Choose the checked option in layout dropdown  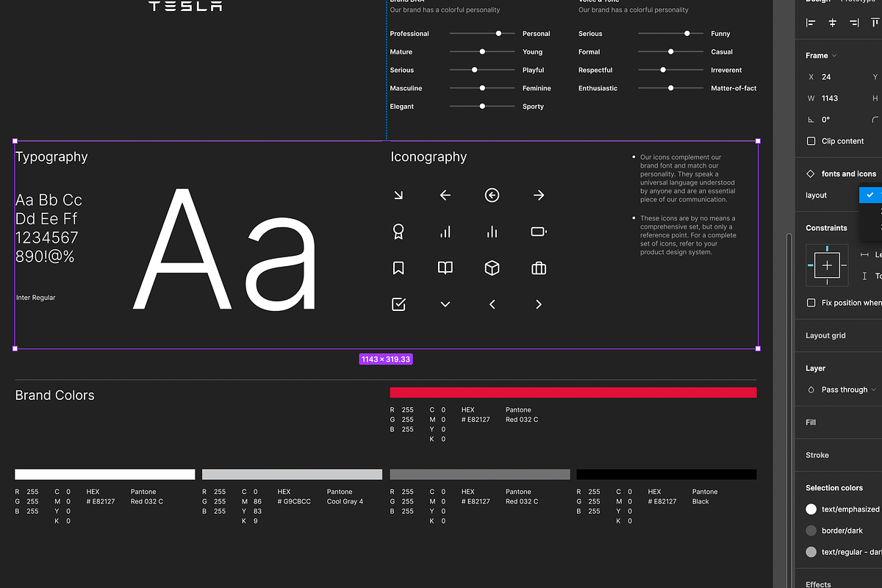click(x=870, y=195)
